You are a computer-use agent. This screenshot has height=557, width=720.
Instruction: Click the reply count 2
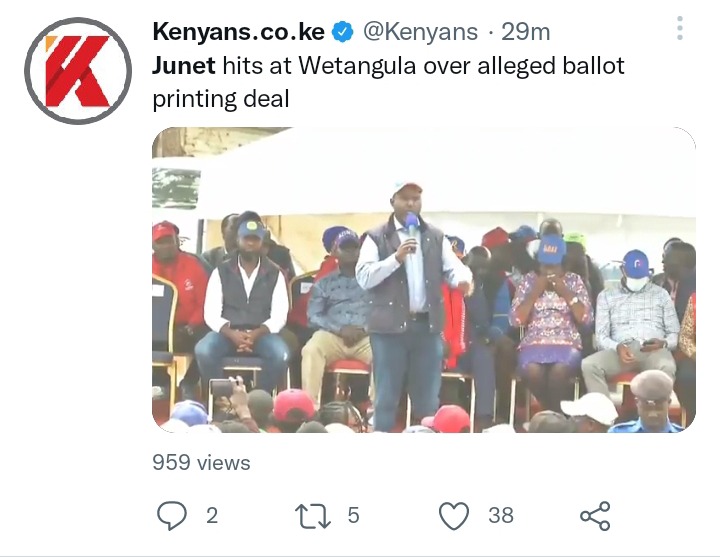pos(212,516)
